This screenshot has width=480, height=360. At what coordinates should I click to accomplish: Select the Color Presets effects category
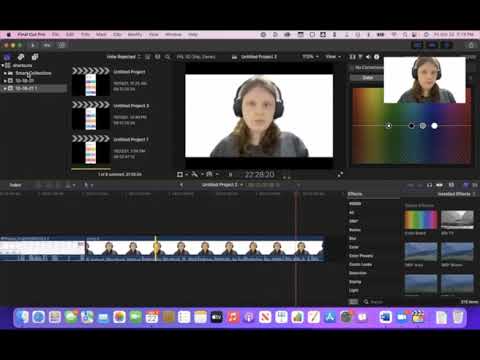(x=361, y=256)
